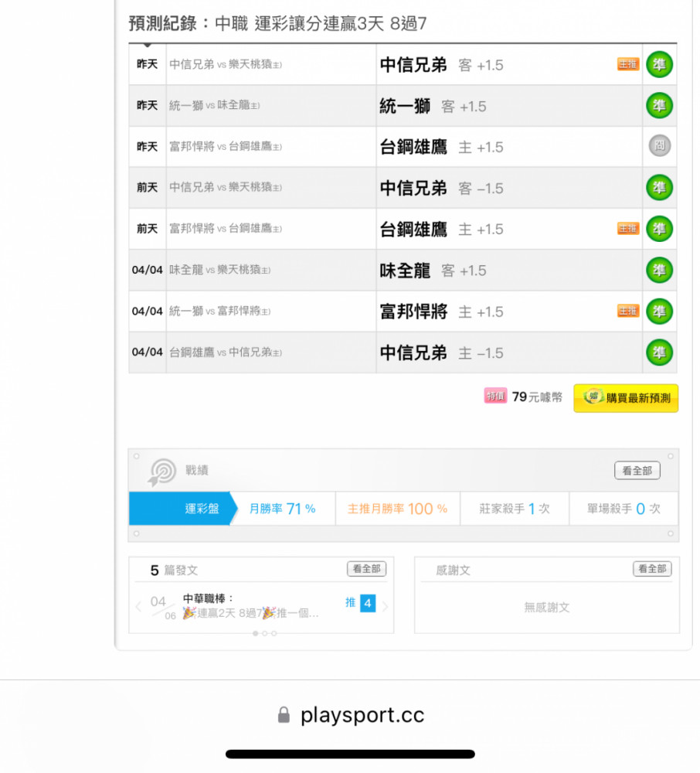Click the green 準 icon on the 富邦悍將 主 +1.5 row
The image size is (700, 773).
[x=659, y=311]
